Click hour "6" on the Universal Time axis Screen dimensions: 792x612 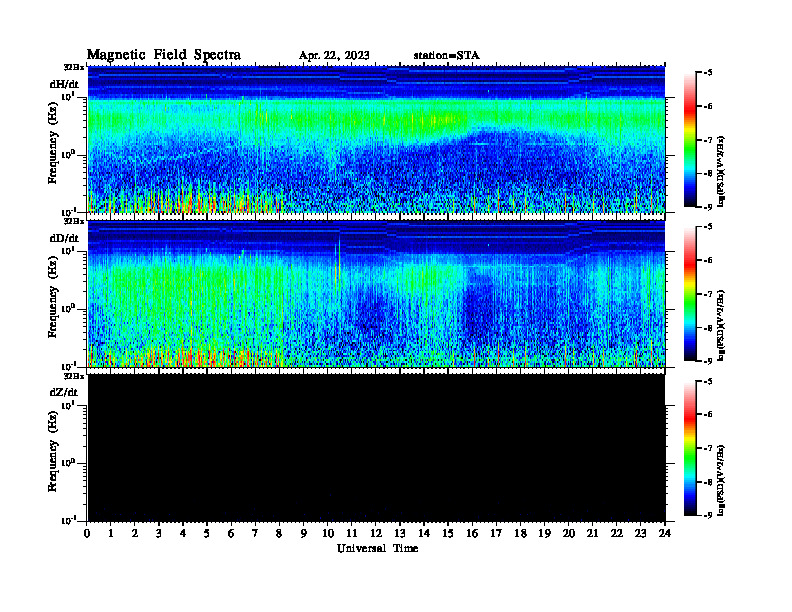pos(231,533)
